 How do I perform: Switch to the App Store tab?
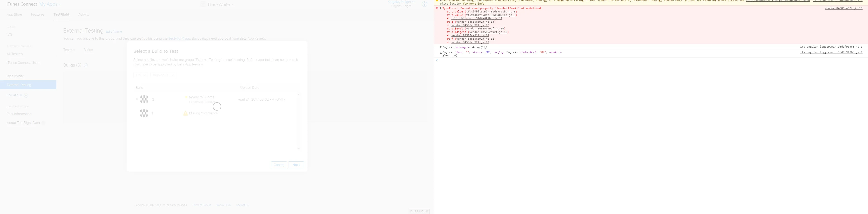[x=14, y=14]
